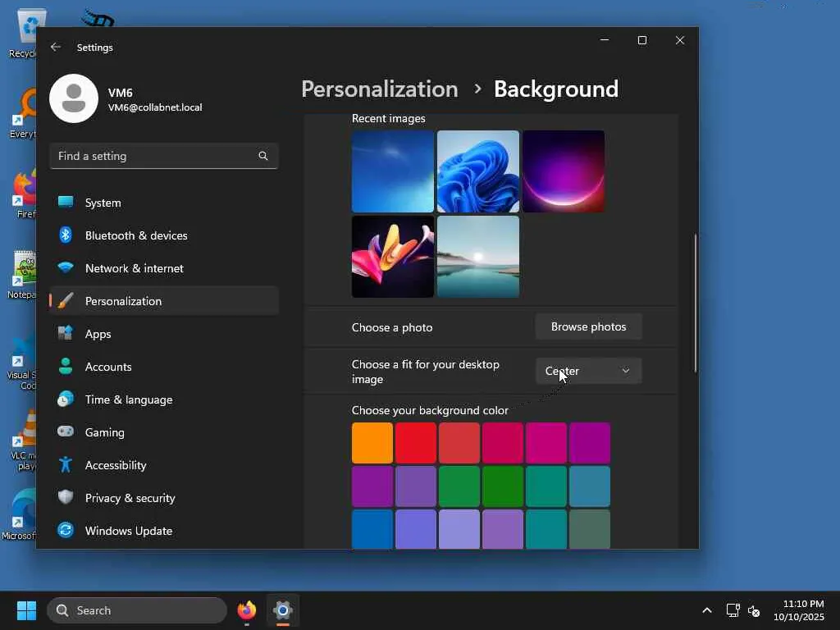Open Network & internet settings
Viewport: 840px width, 630px height.
pos(134,268)
